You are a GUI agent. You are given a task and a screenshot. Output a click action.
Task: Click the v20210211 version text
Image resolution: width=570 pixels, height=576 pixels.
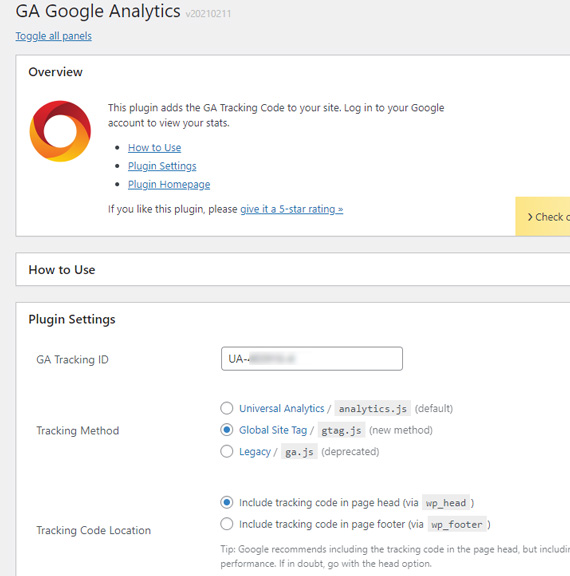pyautogui.click(x=208, y=14)
